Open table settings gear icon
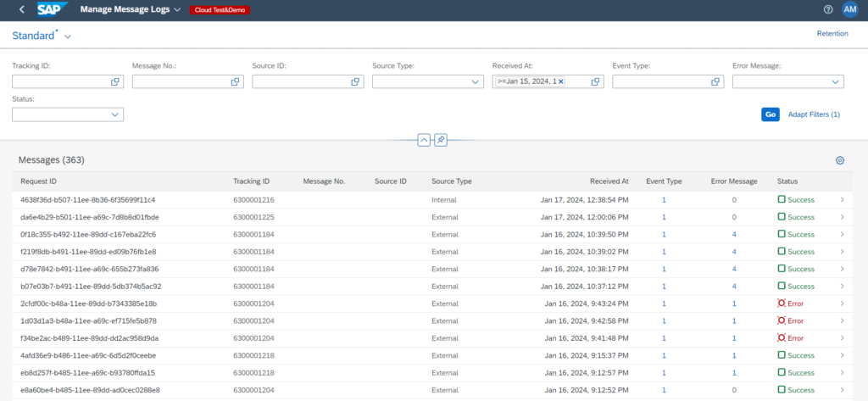 coord(839,160)
